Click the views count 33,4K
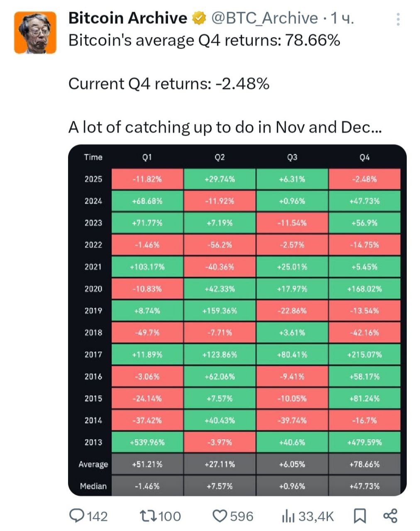Screen dimensions: 420x531 (316, 516)
